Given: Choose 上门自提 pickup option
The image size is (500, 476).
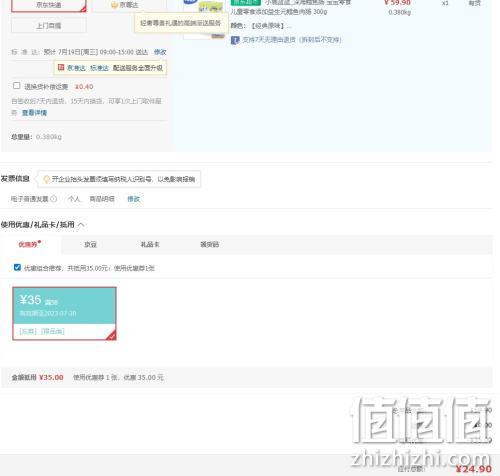Looking at the screenshot, I should (x=49, y=26).
